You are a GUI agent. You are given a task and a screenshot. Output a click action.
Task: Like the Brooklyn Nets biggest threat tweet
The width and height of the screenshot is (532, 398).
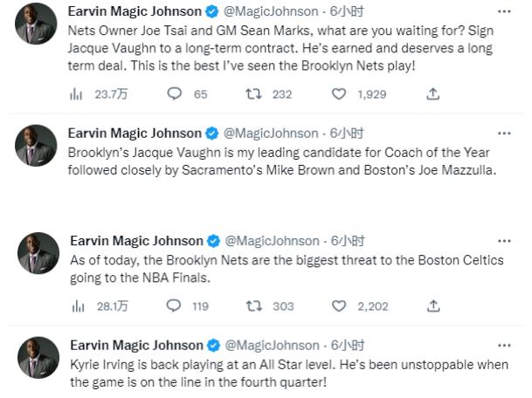(341, 305)
